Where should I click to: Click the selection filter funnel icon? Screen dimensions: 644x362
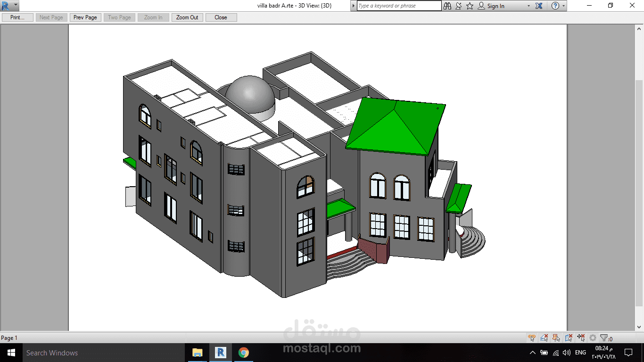[x=604, y=338]
